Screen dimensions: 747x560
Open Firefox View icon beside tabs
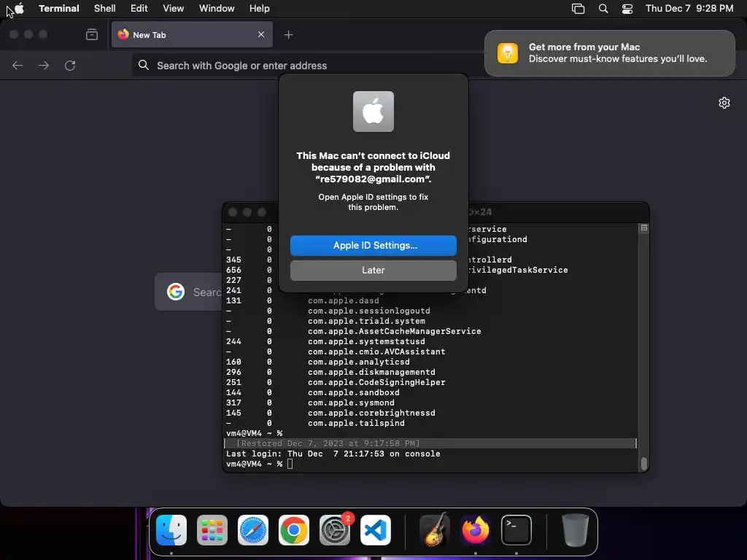click(92, 34)
